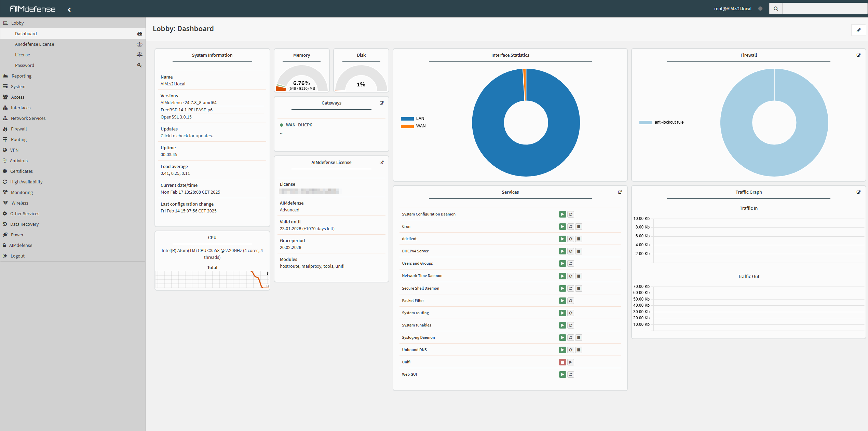Viewport: 868px width, 431px height.
Task: Open Gateways widget external link icon
Action: click(x=381, y=103)
